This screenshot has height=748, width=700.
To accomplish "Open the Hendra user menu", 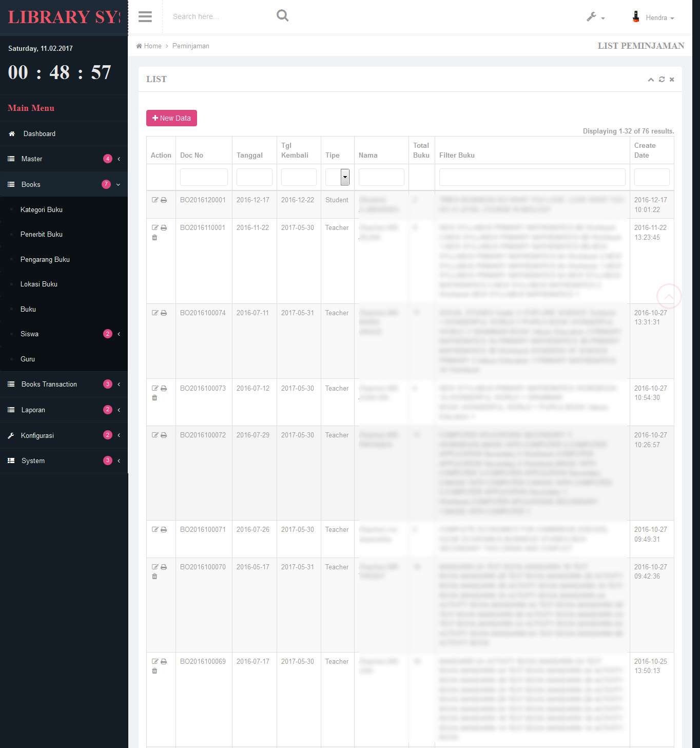I will pos(653,17).
